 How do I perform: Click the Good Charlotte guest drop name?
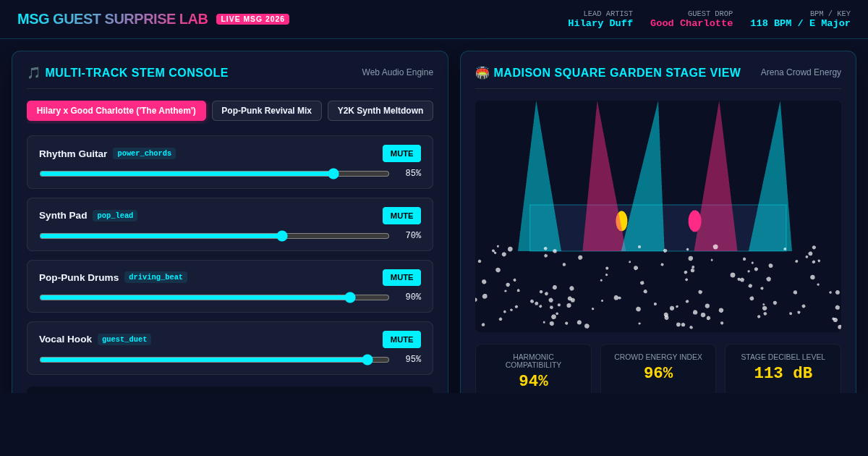[x=692, y=24]
